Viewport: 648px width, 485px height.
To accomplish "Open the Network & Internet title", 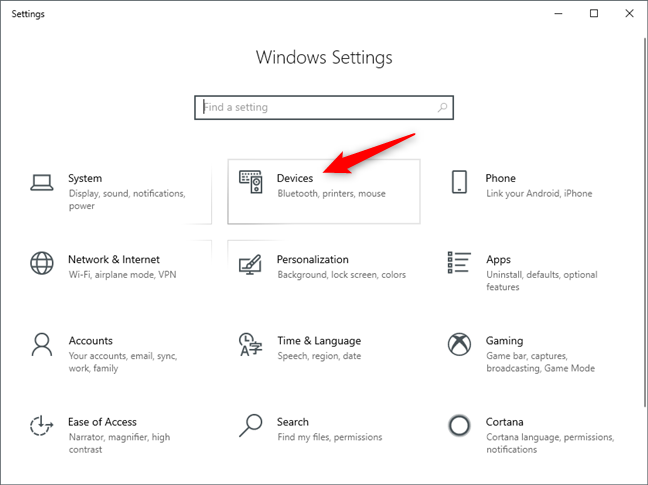I will click(x=114, y=259).
